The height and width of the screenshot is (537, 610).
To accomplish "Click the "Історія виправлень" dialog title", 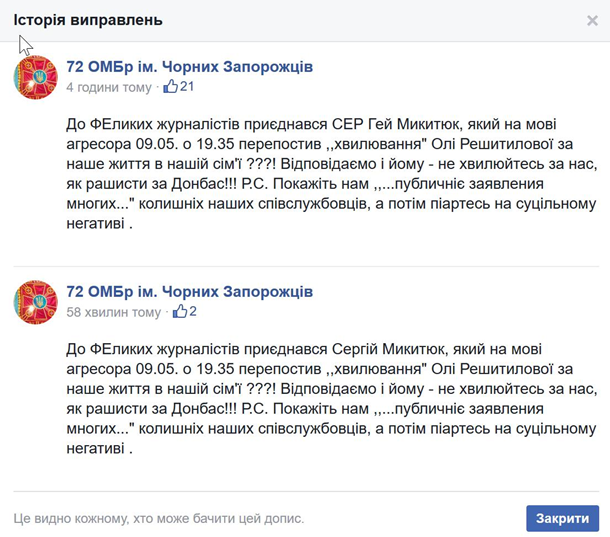I will click(88, 20).
